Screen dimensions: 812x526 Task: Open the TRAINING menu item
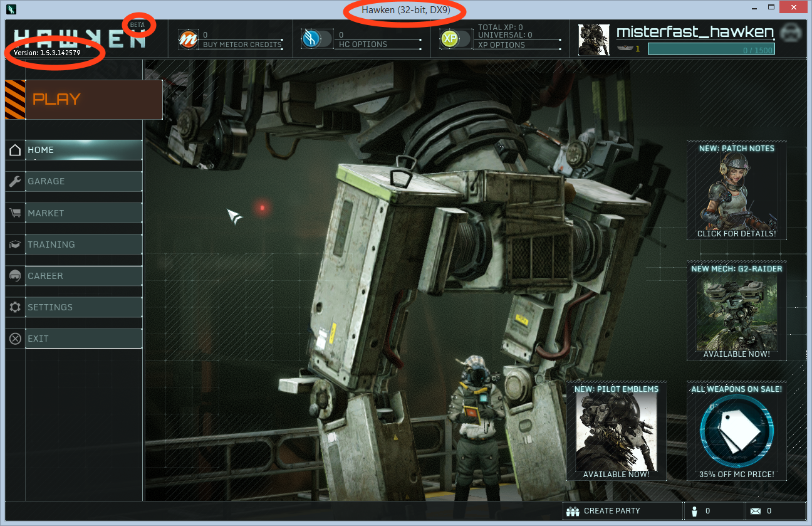tap(84, 245)
